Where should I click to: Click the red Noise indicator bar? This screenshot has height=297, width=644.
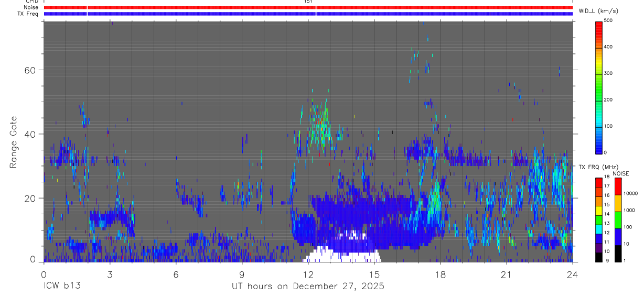308,7
